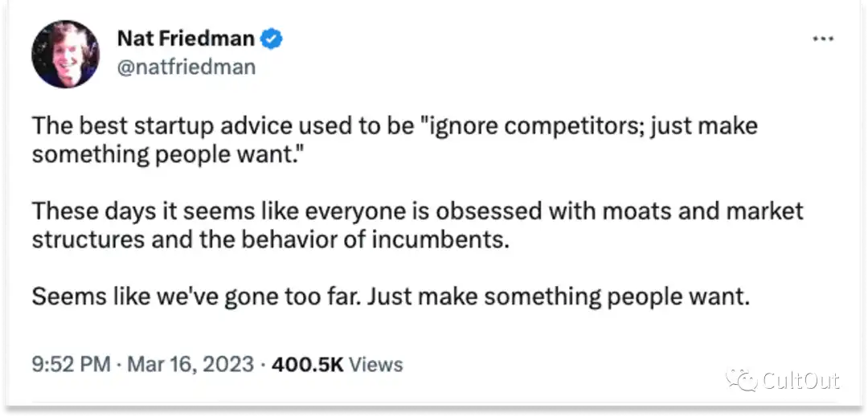Click the display name Nat Friedman
This screenshot has width=868, height=417.
tap(186, 38)
